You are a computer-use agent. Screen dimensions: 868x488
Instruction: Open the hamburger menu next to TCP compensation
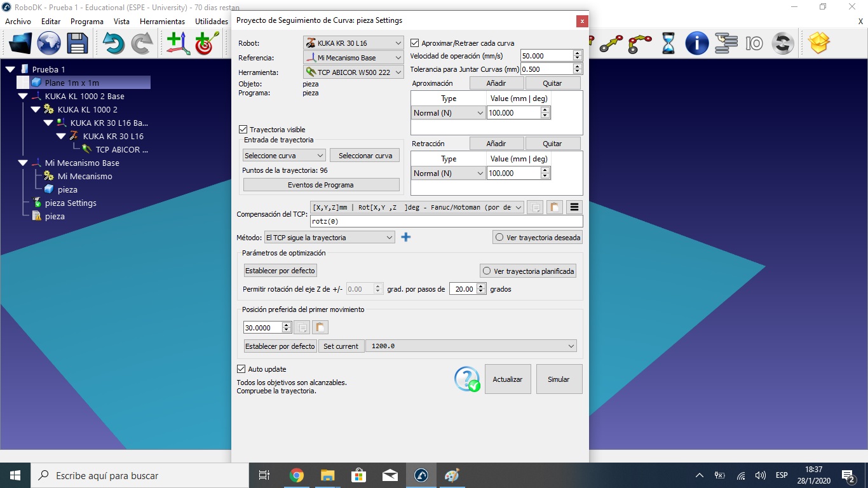click(x=574, y=207)
